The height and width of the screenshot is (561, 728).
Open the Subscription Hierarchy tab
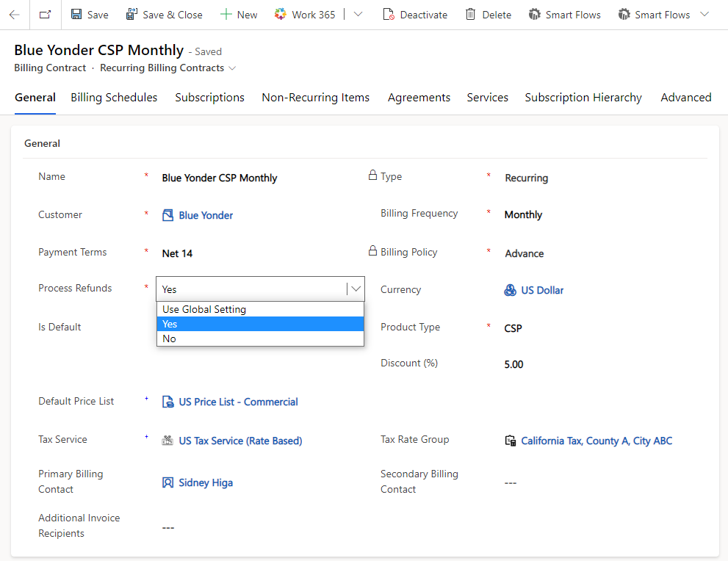click(583, 98)
